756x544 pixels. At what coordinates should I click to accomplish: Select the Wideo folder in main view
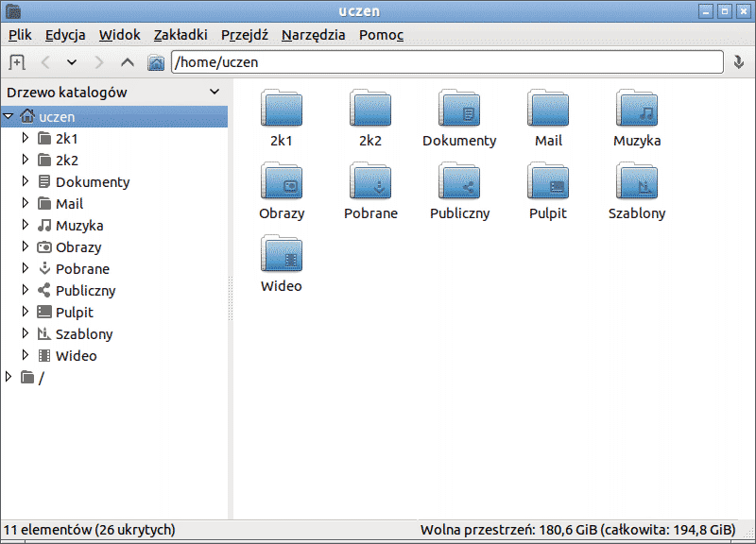point(281,254)
